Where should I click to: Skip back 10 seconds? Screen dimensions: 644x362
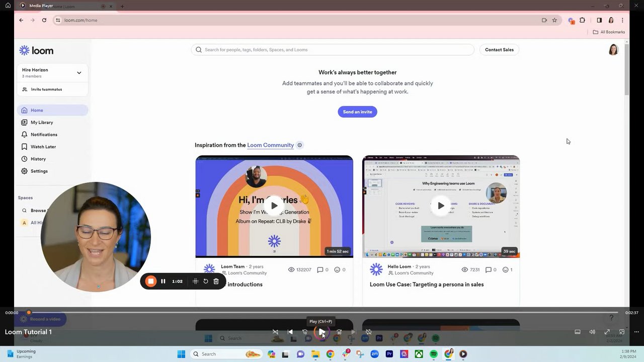point(304,332)
